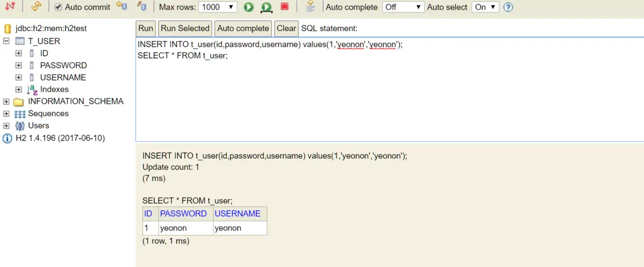Click the USERNAME column icon
This screenshot has width=644, height=267.
32,77
